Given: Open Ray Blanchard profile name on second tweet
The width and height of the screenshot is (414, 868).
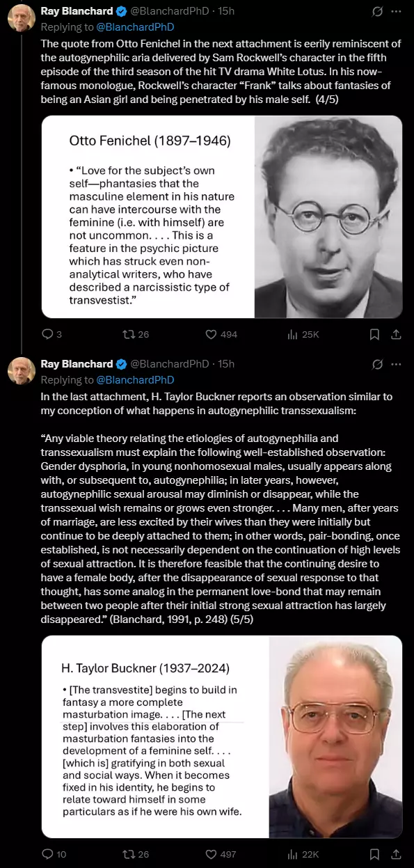Looking at the screenshot, I should coord(77,364).
